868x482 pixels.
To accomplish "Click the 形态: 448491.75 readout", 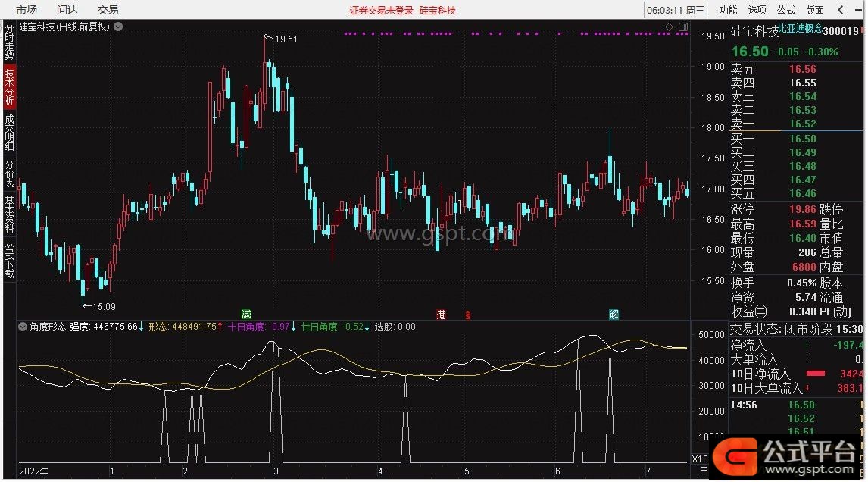I will tap(186, 327).
